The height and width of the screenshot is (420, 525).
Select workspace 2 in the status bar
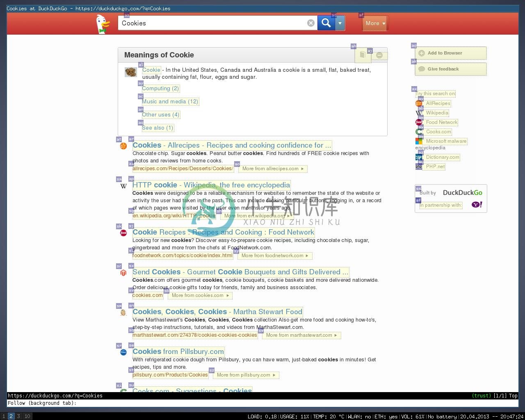pos(11,416)
